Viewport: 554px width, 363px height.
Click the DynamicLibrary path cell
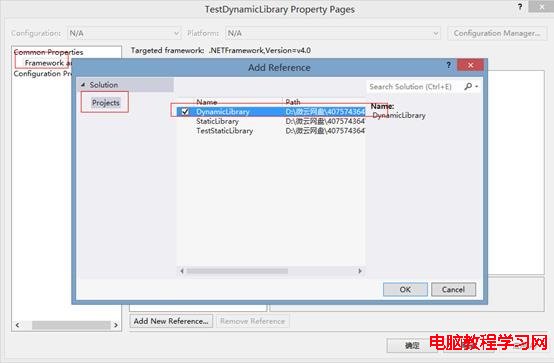(x=325, y=112)
